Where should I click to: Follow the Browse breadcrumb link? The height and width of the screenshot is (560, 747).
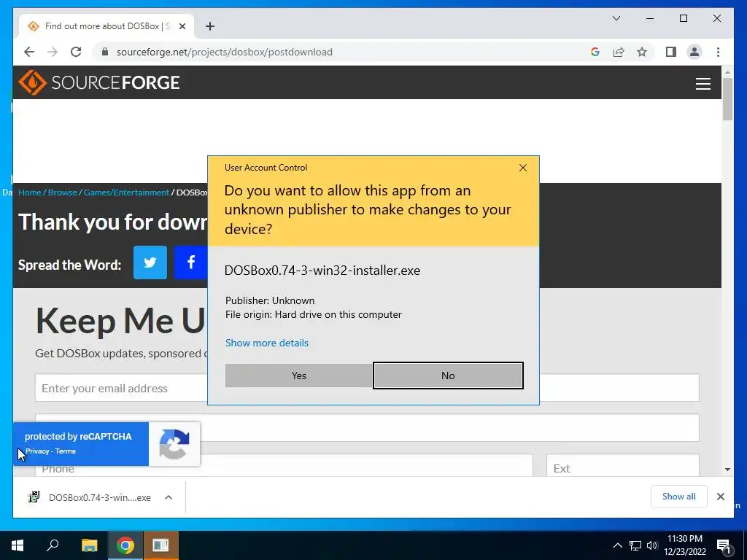point(63,192)
